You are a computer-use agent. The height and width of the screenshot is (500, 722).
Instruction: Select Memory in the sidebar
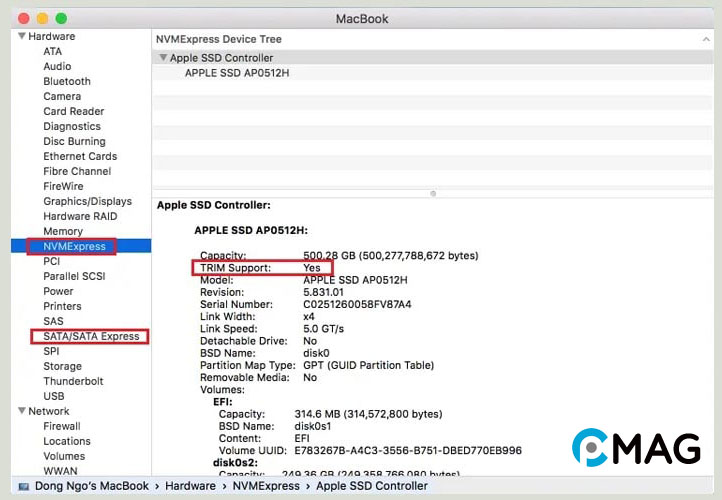[x=63, y=231]
